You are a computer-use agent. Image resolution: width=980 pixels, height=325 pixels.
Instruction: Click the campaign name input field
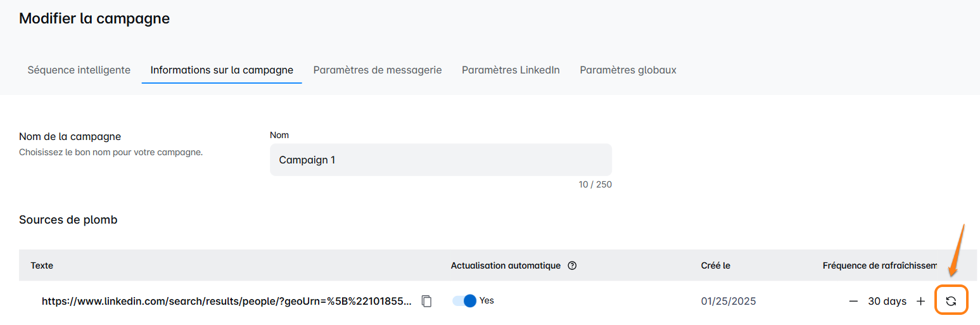click(440, 160)
